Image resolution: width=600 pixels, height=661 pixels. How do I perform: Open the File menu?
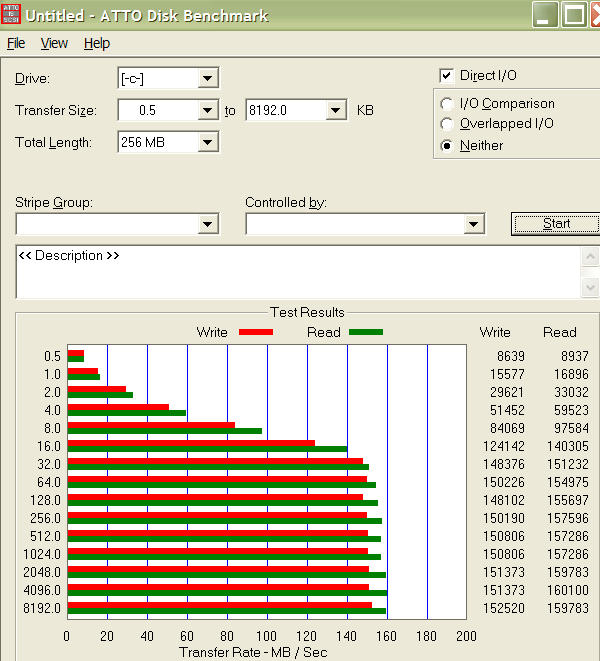click(x=16, y=43)
